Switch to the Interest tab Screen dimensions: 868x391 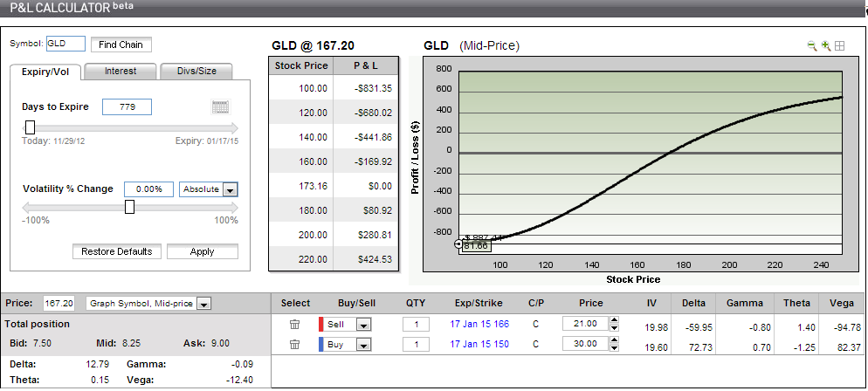point(121,72)
